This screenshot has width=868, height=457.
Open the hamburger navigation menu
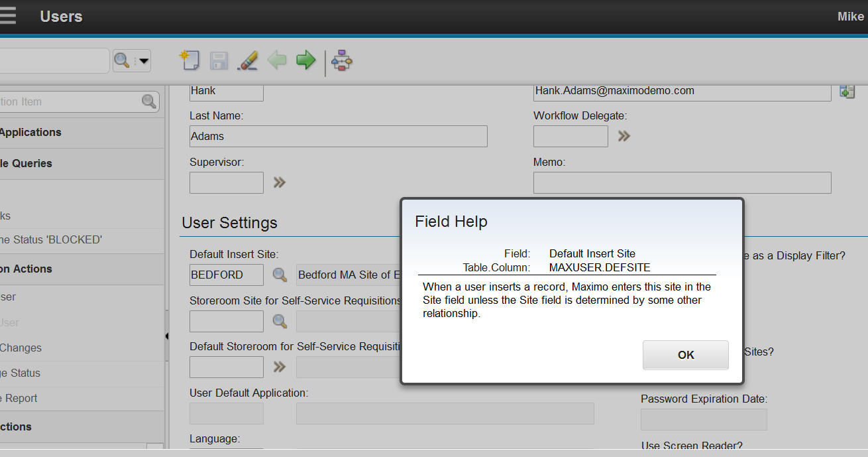click(x=7, y=16)
